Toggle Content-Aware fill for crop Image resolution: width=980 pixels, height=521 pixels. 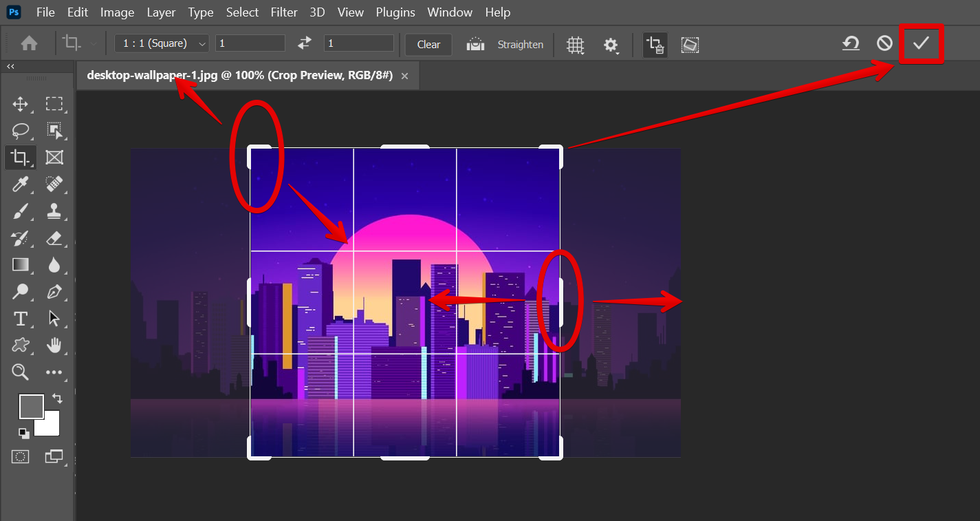(690, 45)
